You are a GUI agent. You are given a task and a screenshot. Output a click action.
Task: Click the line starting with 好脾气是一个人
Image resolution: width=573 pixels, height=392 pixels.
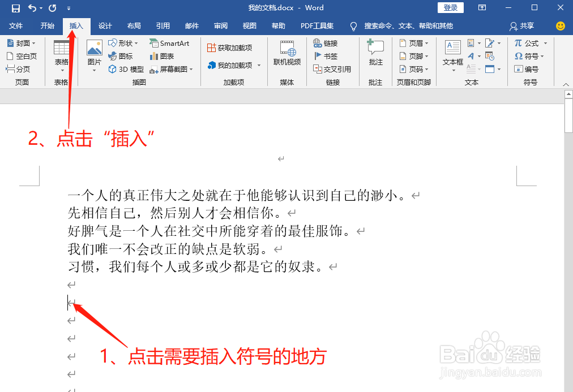coord(209,231)
